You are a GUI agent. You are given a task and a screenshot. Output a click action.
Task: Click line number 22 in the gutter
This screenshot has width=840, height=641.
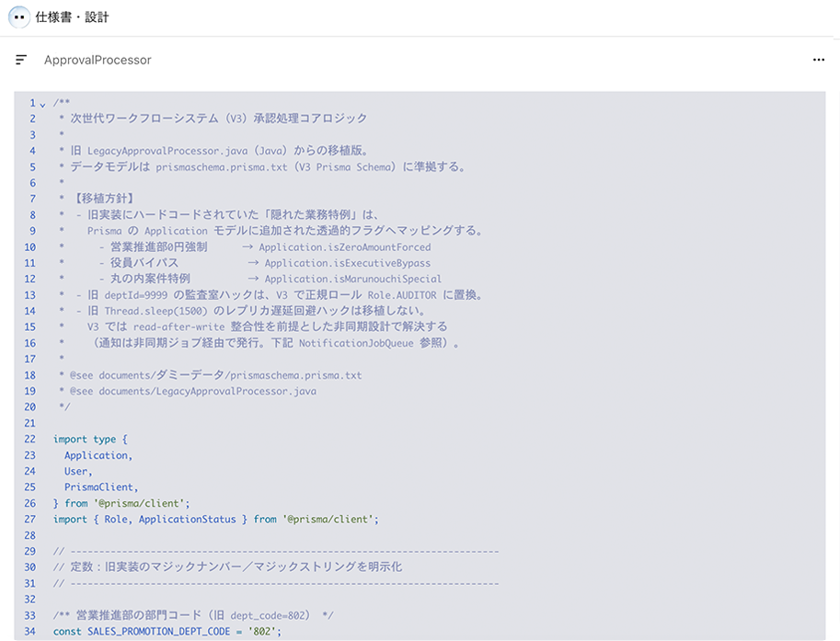[30, 439]
